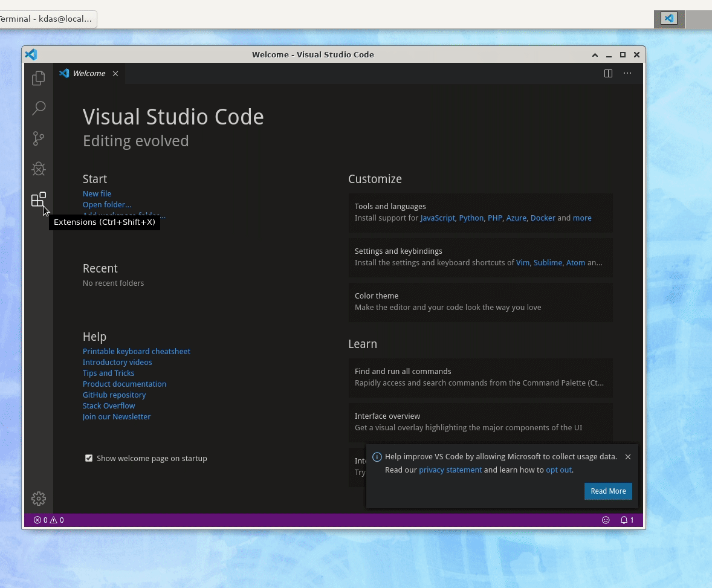Screen dimensions: 712x588
Task: Open the Search view in activity bar
Action: pos(39,108)
